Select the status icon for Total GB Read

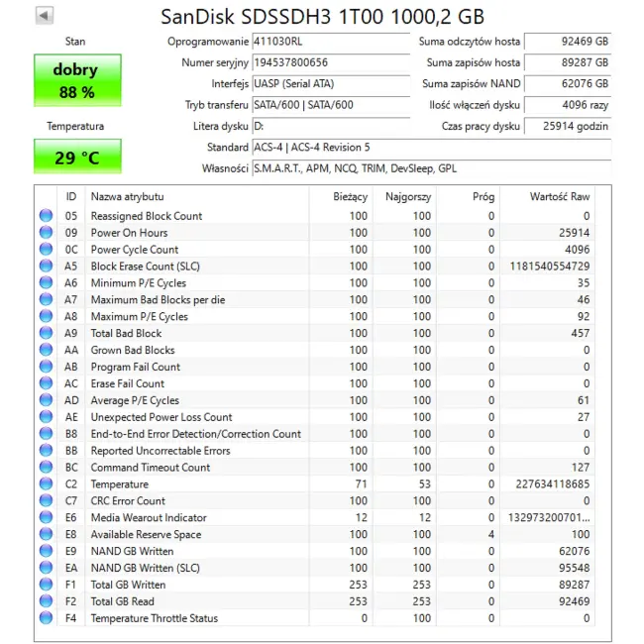[46, 601]
